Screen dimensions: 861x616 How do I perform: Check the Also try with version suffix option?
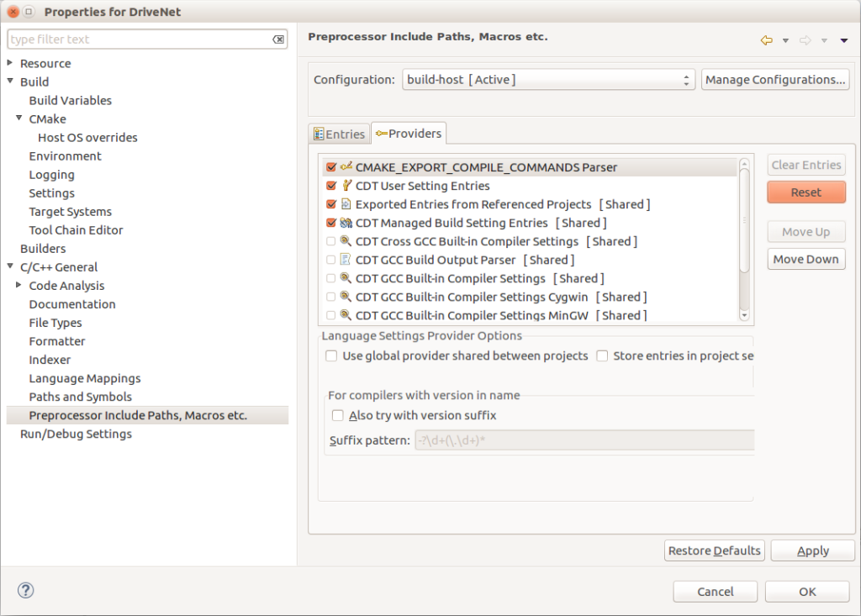(337, 414)
